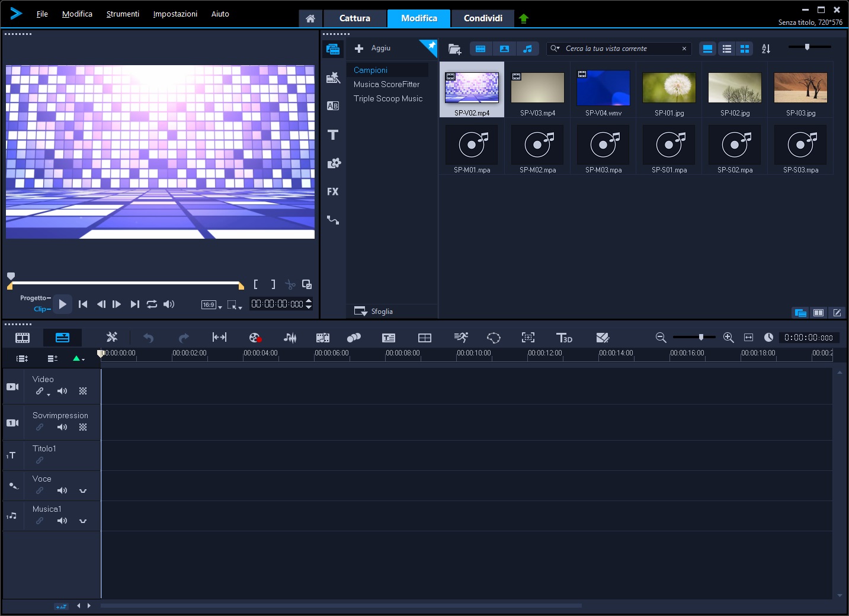Screen dimensions: 849x616
Task: Open the Sound Mixer tool
Action: coord(290,338)
